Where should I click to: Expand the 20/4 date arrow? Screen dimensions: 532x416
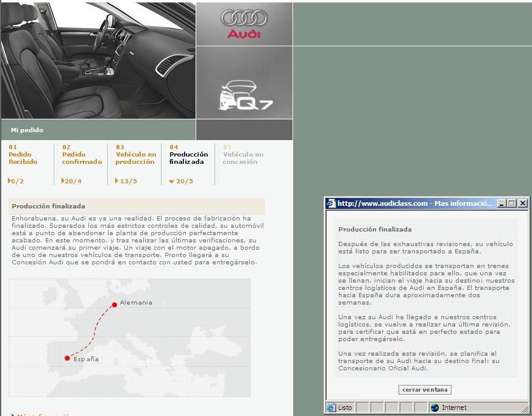[63, 181]
